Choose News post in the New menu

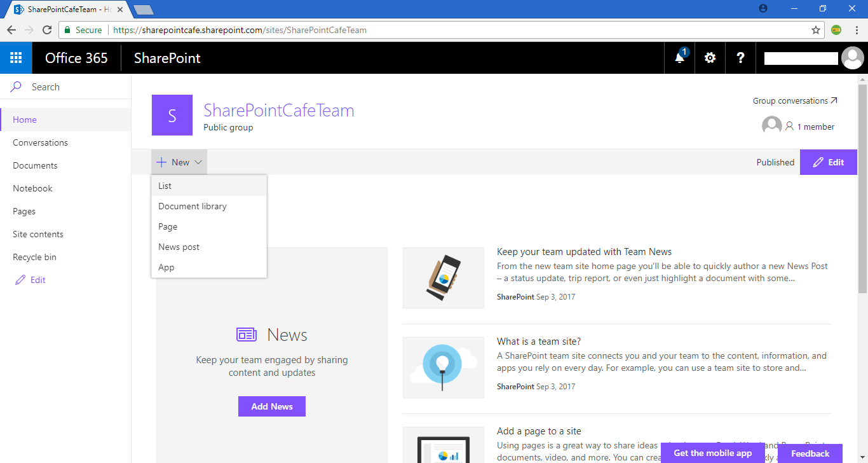[x=209, y=247]
